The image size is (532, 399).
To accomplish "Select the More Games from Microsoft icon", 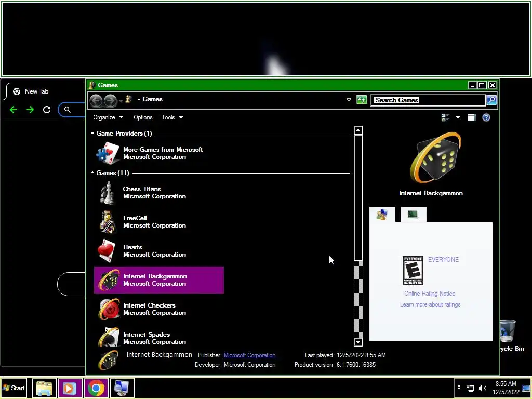I will coord(108,153).
